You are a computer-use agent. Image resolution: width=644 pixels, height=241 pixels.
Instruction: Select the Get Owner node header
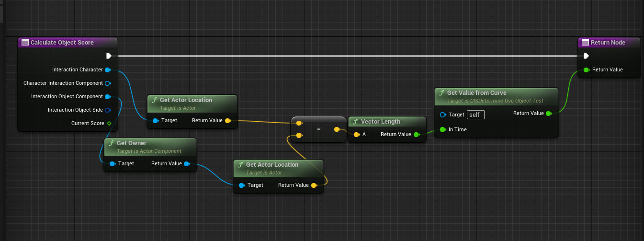pos(132,143)
